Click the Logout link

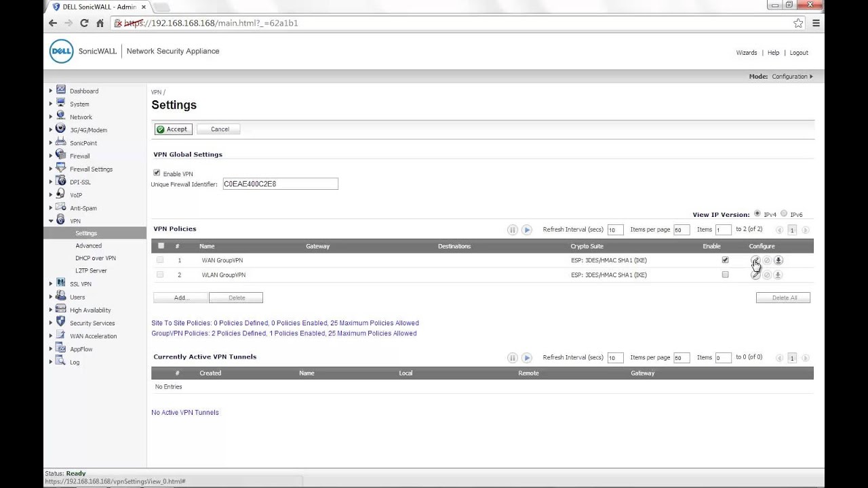point(799,53)
